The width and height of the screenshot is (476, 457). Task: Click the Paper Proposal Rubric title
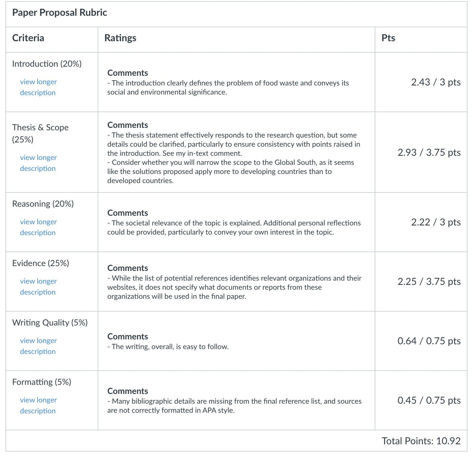[59, 13]
